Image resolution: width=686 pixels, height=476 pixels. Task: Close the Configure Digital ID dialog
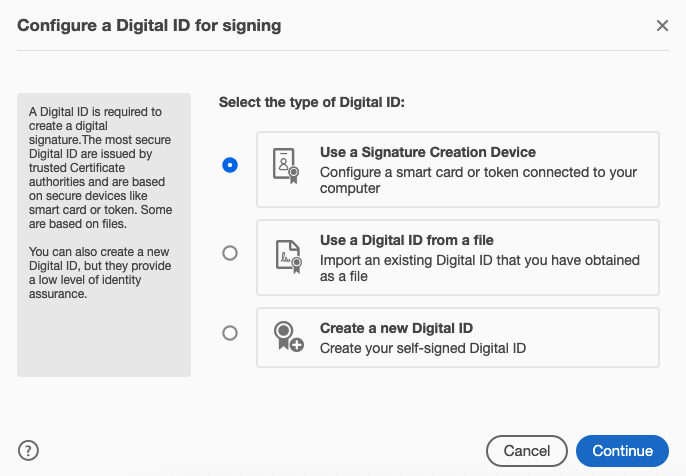(662, 25)
